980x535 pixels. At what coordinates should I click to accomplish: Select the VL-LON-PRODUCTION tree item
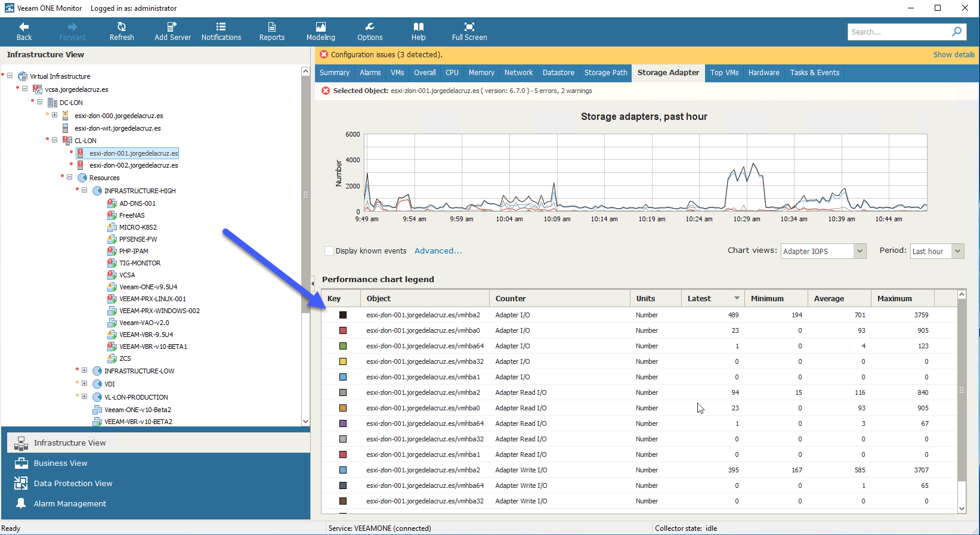tap(136, 397)
